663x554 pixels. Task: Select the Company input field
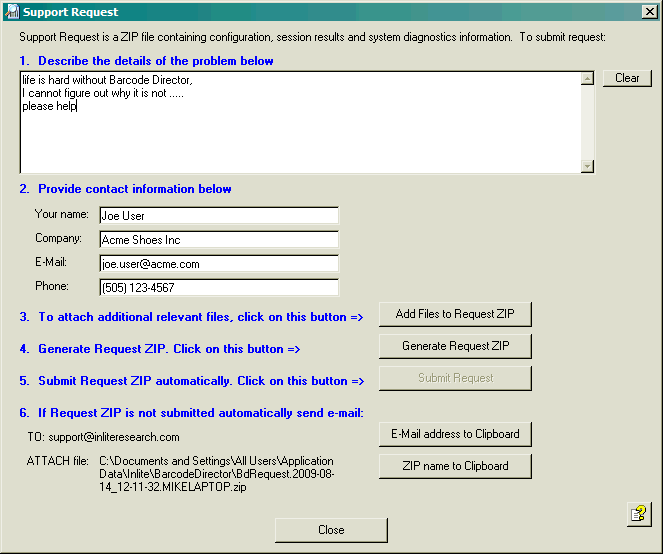tap(218, 239)
